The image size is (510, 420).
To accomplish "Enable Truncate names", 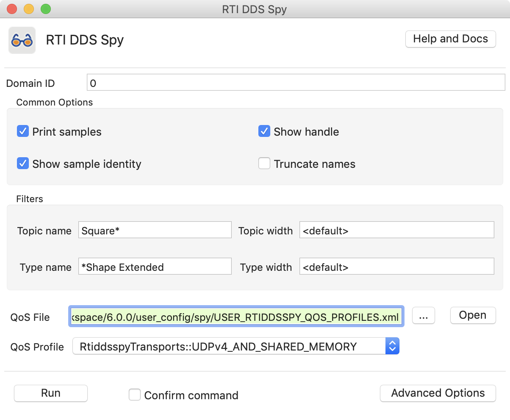I will [x=264, y=164].
